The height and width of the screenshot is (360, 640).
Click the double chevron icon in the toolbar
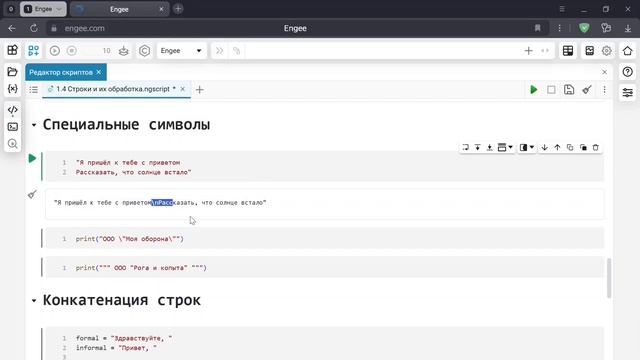click(220, 51)
